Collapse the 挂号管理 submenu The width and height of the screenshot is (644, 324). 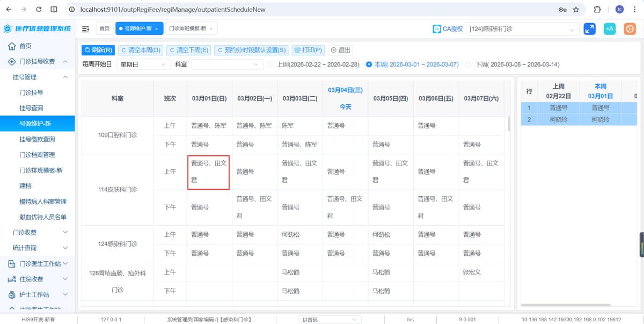(65, 77)
